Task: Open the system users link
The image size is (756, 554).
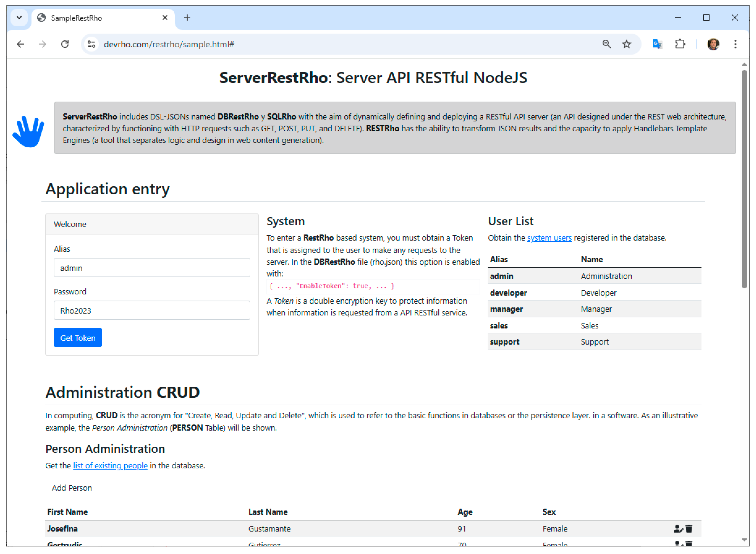Action: 549,238
